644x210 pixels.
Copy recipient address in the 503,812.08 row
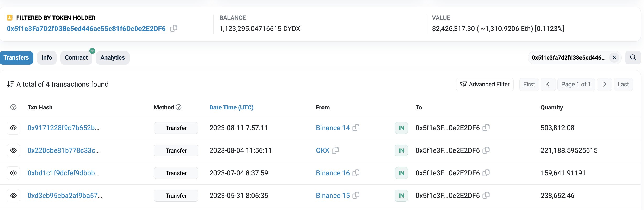486,128
